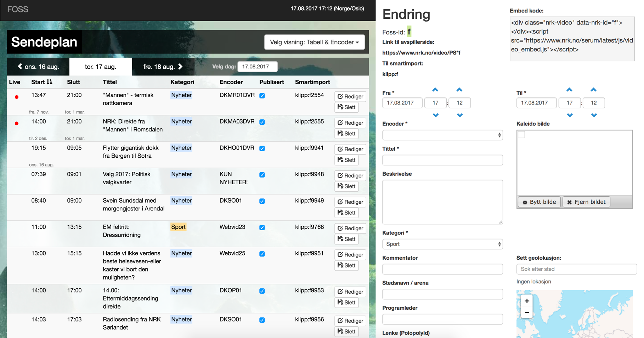Edit the Flytter gigantisk dokk entry
This screenshot has width=644, height=338.
coord(350,149)
